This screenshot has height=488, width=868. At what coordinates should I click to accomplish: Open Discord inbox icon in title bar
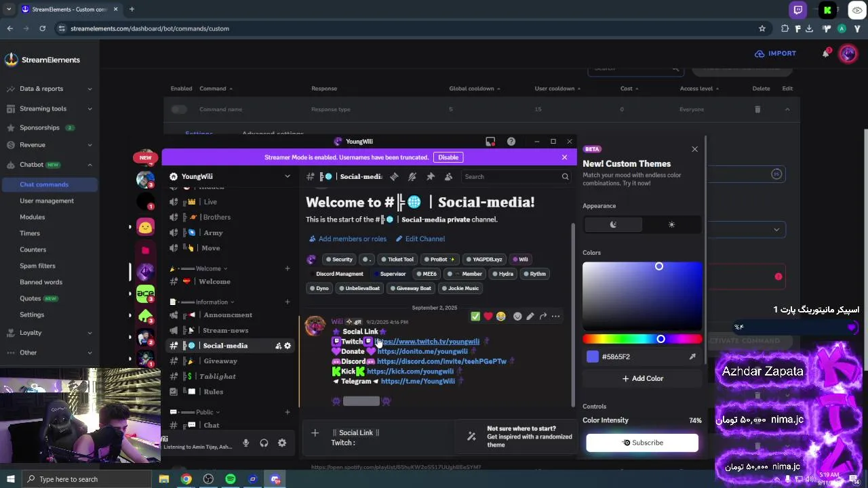490,141
